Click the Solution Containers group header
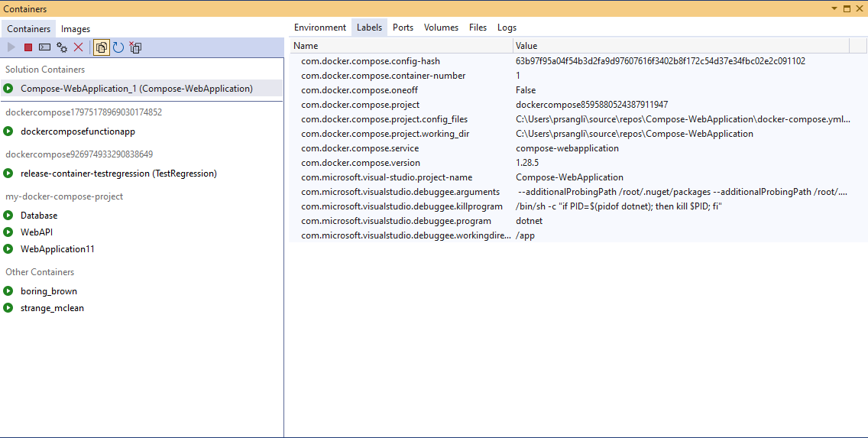Image resolution: width=868 pixels, height=438 pixels. coord(45,70)
